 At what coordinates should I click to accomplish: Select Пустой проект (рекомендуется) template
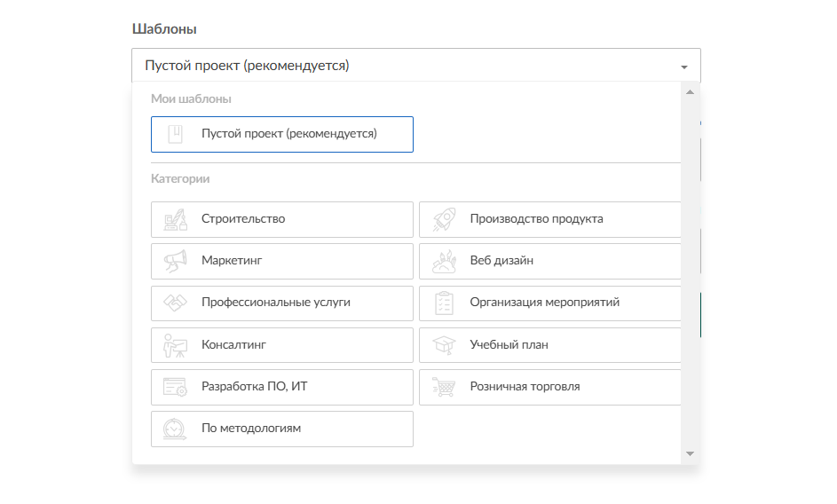(282, 134)
